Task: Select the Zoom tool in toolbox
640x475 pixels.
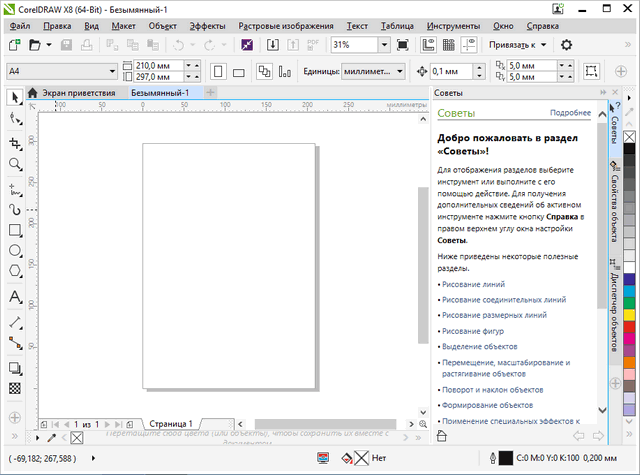Action: [15, 164]
